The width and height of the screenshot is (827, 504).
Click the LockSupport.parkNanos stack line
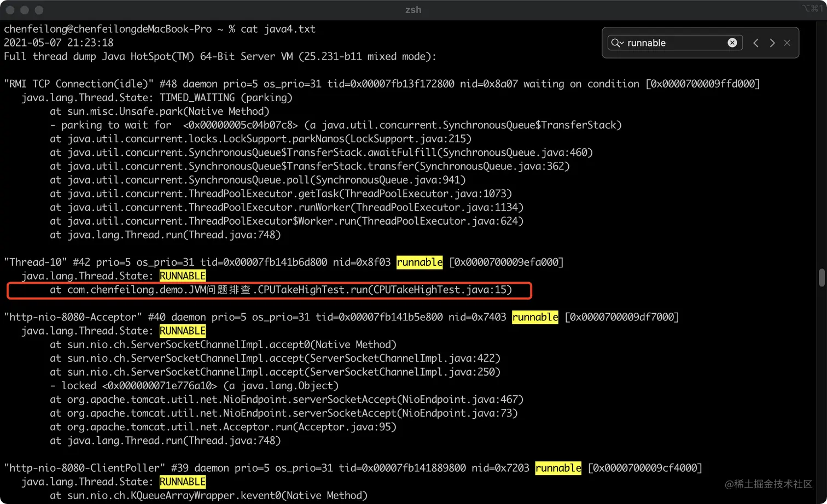[260, 139]
